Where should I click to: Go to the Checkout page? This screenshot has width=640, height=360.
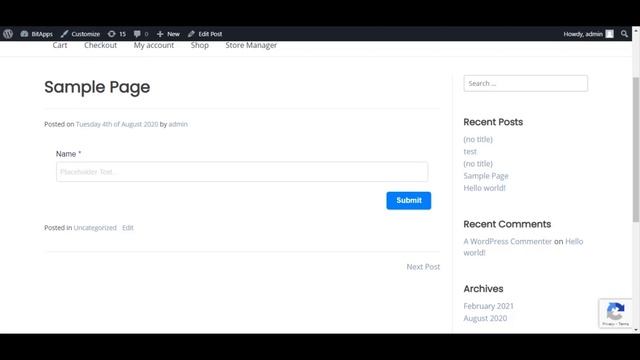[100, 45]
